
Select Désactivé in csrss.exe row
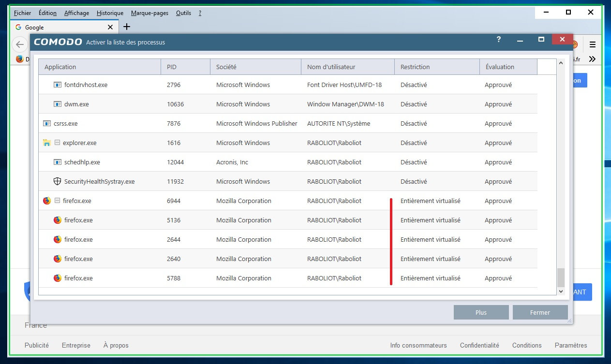pyautogui.click(x=414, y=123)
